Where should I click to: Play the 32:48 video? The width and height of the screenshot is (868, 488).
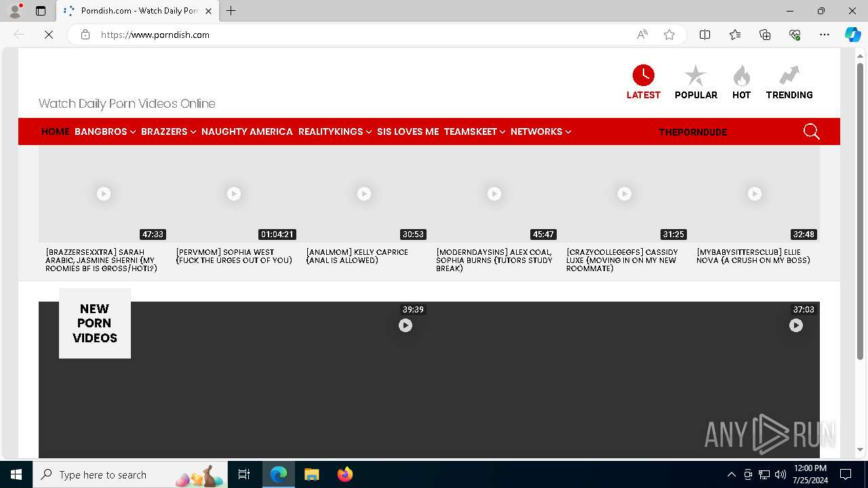coord(755,194)
